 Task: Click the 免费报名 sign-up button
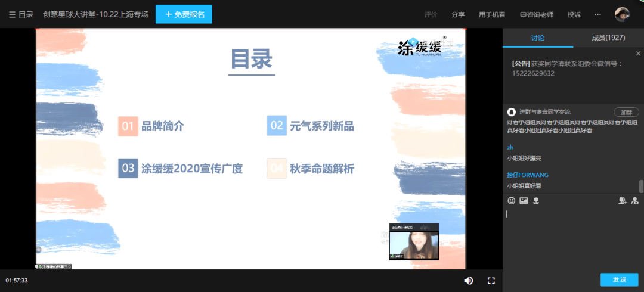(184, 14)
